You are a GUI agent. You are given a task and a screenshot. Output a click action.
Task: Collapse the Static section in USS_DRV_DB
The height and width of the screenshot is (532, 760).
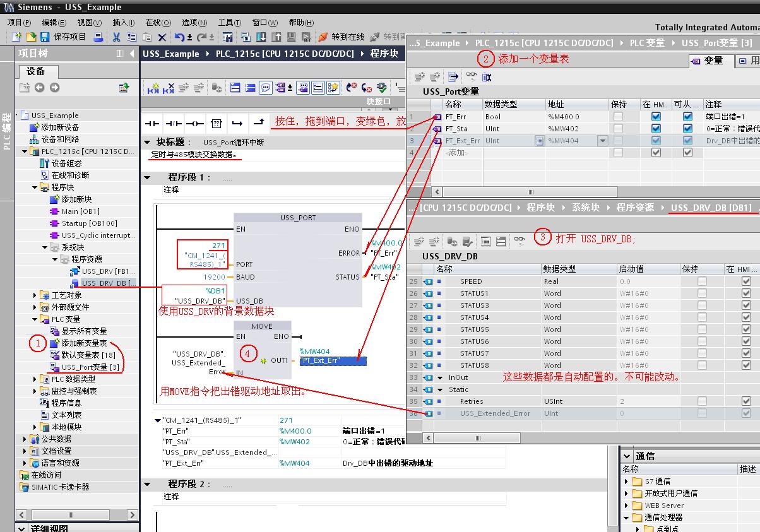(x=441, y=389)
